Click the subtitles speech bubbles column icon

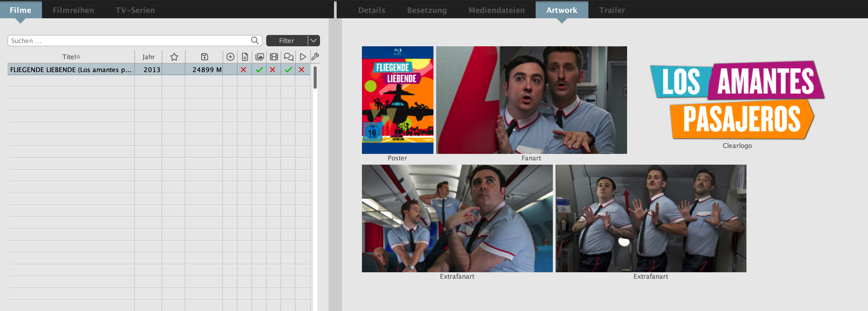pyautogui.click(x=289, y=56)
